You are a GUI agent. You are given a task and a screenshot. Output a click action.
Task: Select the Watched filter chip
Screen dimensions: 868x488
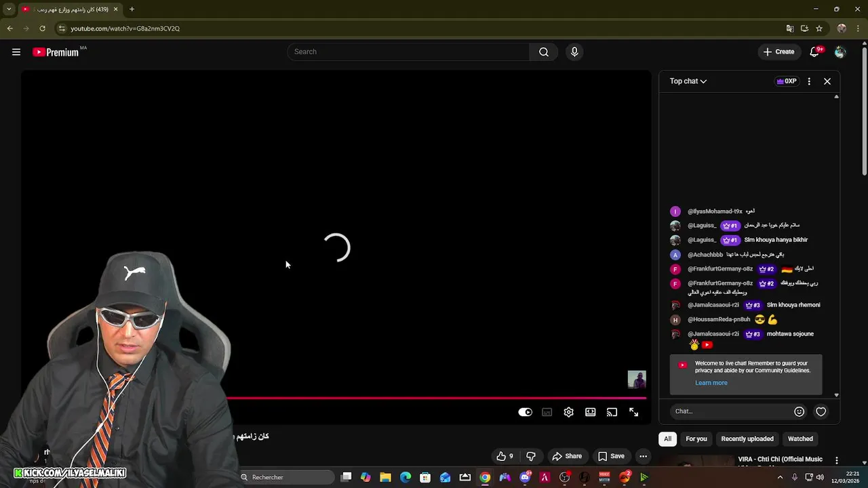pos(800,439)
